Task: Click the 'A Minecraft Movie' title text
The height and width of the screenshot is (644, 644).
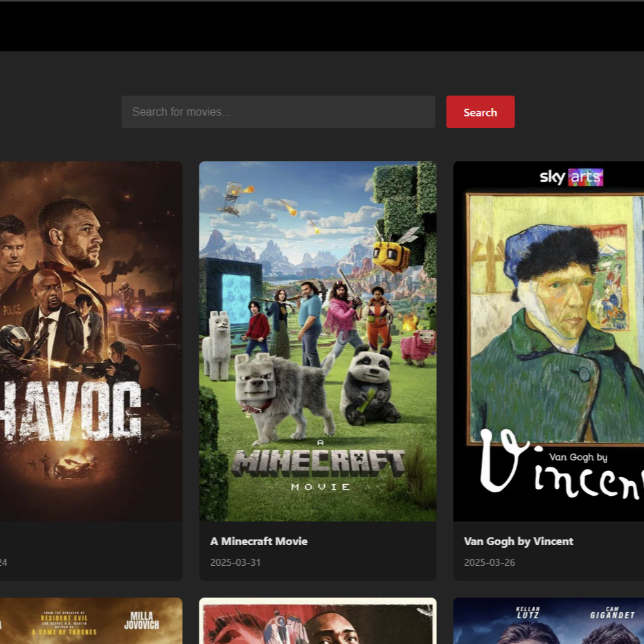Action: (x=258, y=541)
